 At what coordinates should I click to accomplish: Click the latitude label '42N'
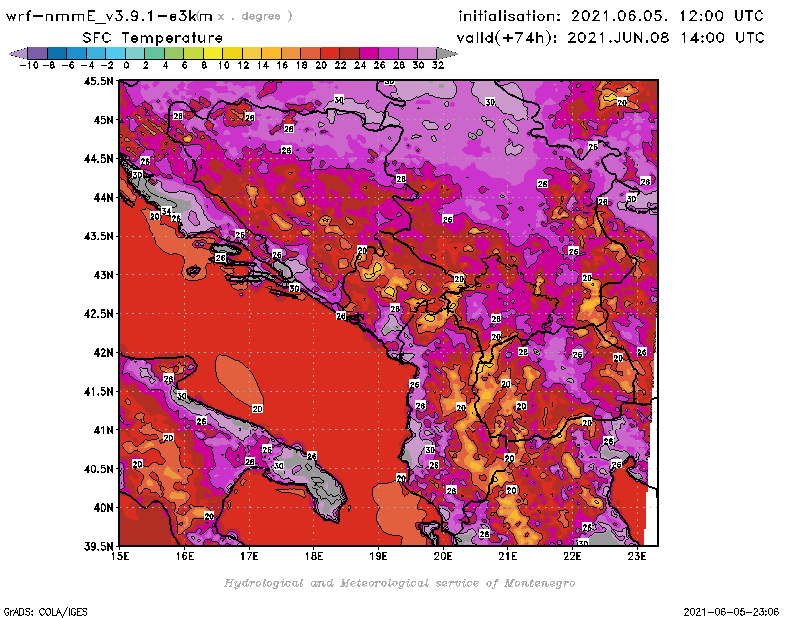pos(104,353)
